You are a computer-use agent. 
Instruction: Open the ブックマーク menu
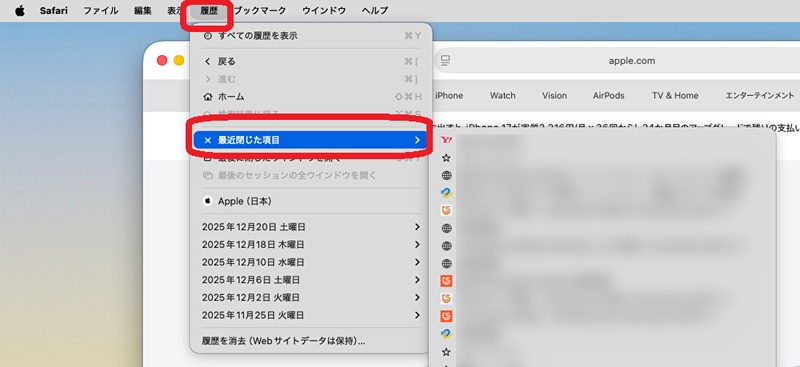[x=259, y=11]
